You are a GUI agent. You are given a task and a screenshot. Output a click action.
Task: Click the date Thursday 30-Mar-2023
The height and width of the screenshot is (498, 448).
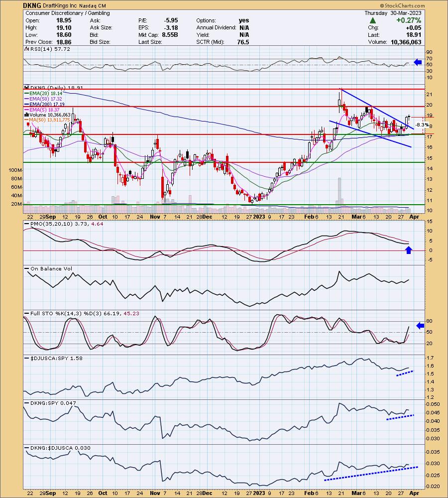393,13
